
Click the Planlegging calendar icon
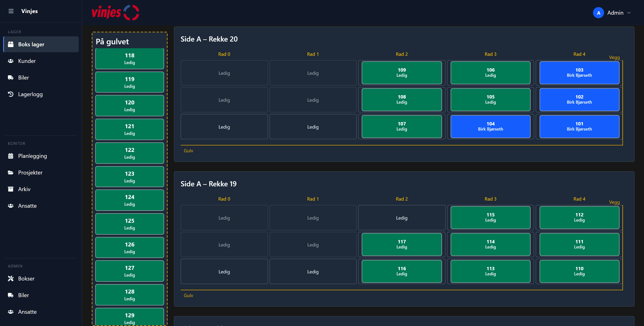coord(11,156)
